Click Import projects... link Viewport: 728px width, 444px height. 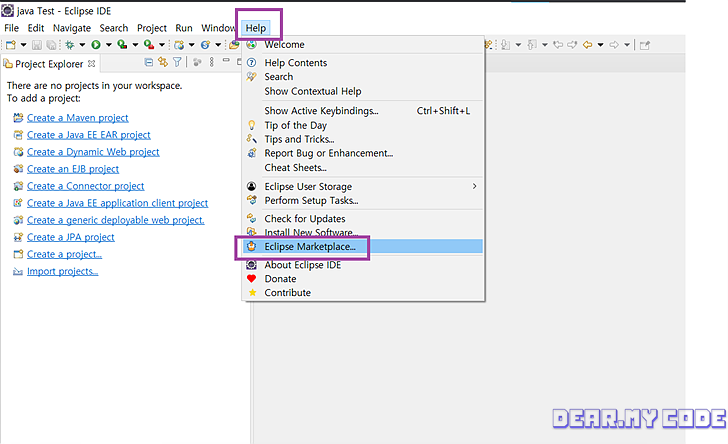click(62, 271)
